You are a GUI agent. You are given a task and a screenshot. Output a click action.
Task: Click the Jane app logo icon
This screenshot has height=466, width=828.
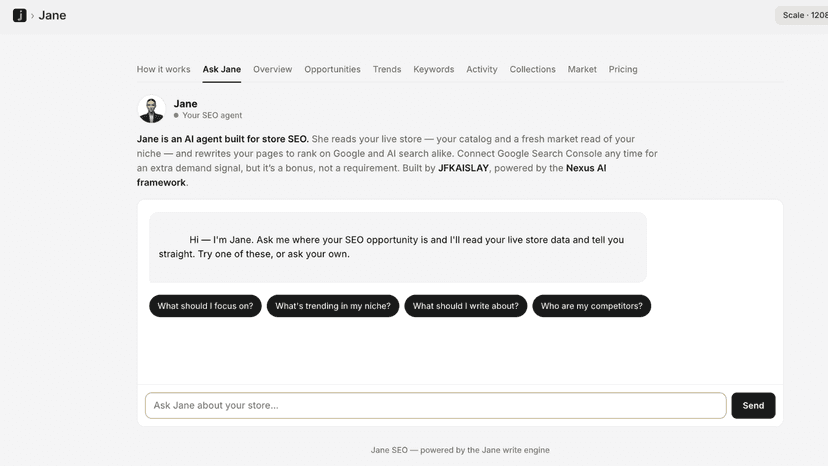click(x=20, y=15)
